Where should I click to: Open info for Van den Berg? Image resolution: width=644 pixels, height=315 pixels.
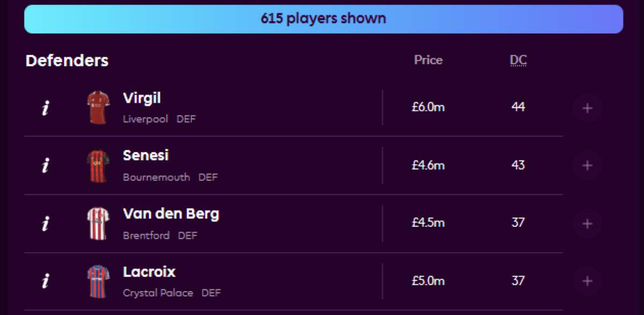[x=46, y=224]
